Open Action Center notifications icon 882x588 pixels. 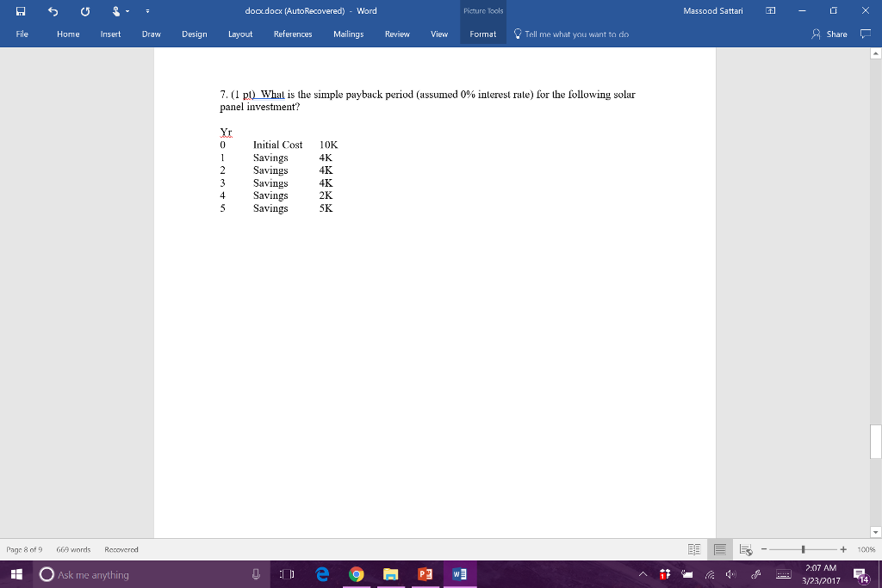point(860,575)
